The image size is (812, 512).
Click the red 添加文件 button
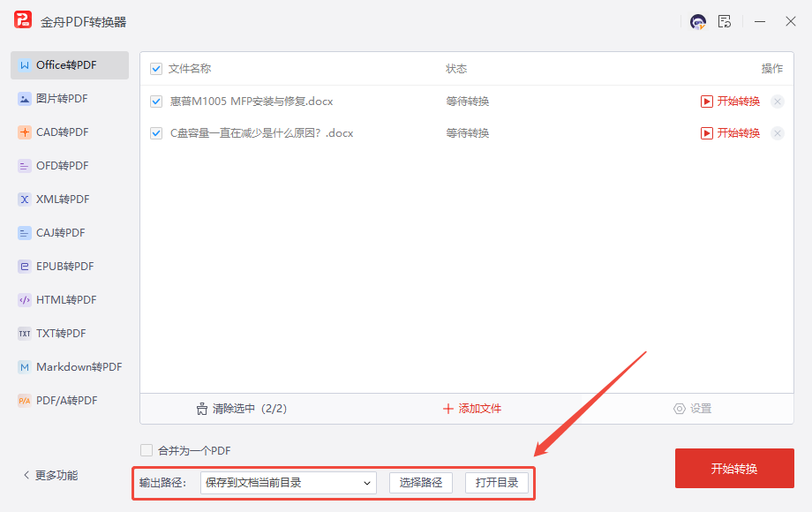coord(472,409)
